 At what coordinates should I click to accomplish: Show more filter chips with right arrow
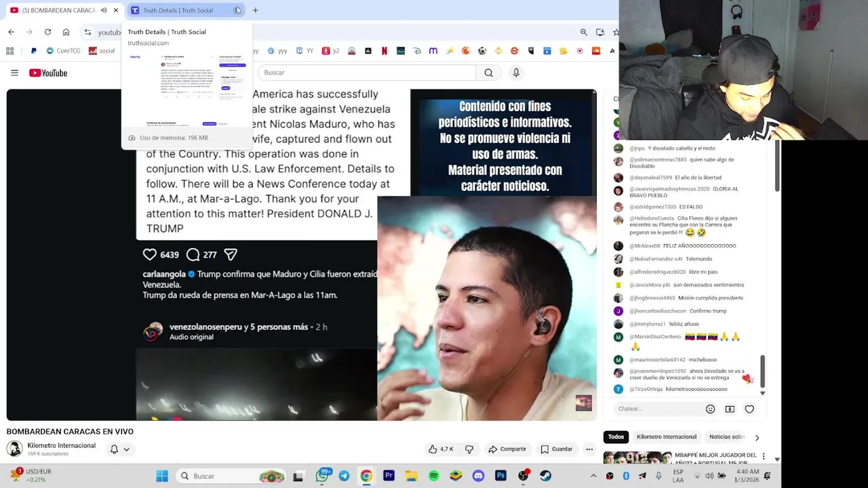757,437
